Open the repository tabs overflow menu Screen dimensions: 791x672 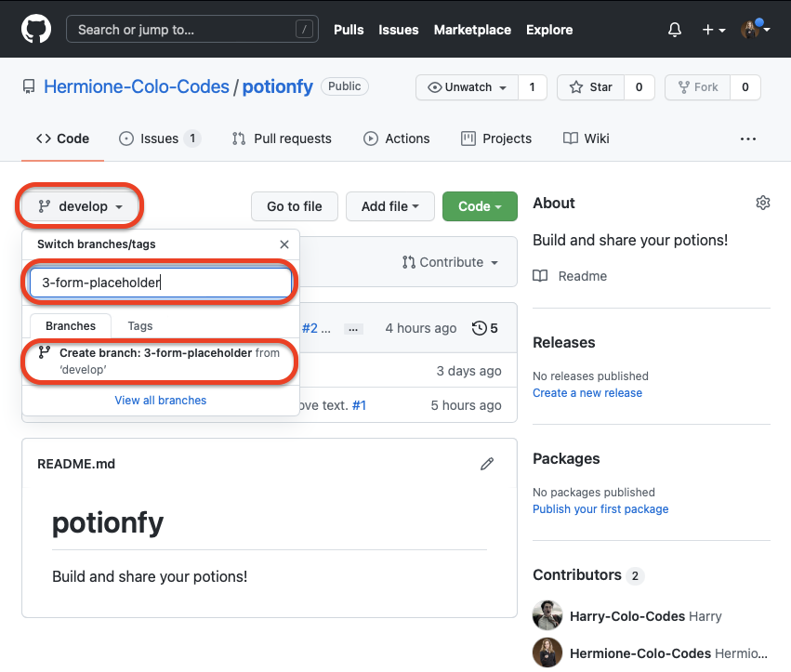(x=748, y=138)
